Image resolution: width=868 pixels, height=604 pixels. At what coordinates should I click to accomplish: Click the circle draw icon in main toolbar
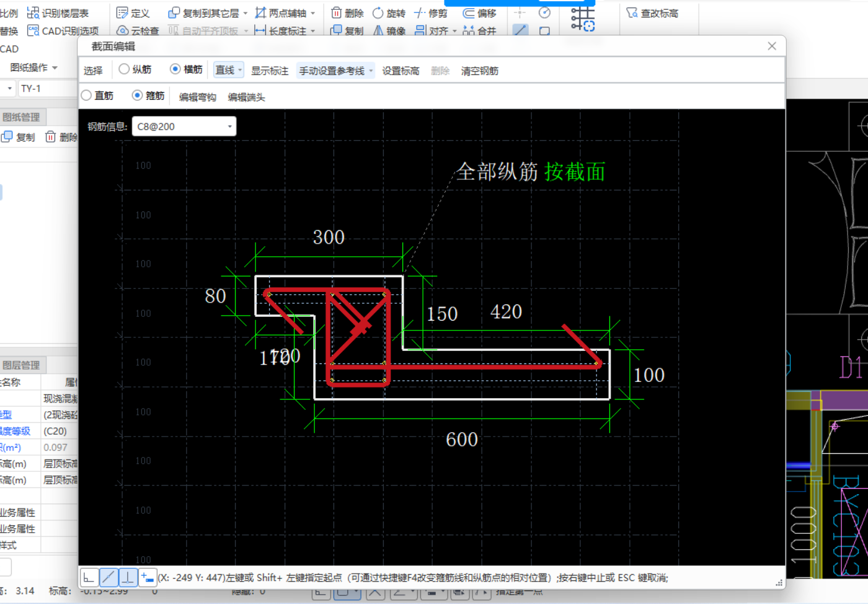544,13
